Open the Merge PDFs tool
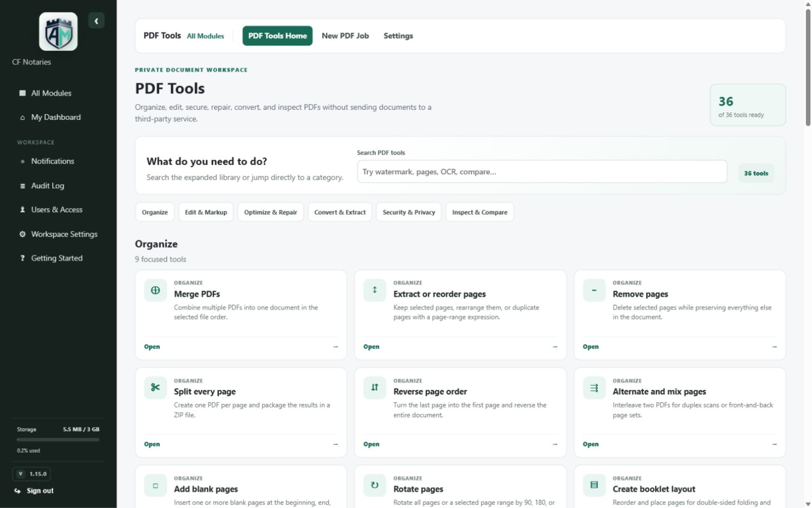Image resolution: width=812 pixels, height=508 pixels. pyautogui.click(x=152, y=347)
